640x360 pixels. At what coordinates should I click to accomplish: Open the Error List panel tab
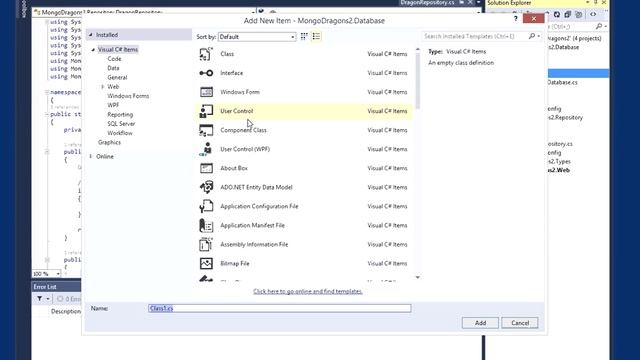(x=45, y=287)
